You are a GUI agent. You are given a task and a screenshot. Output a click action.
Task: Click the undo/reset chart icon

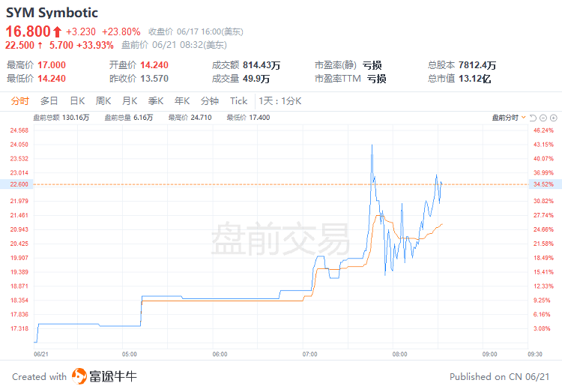pyautogui.click(x=533, y=118)
